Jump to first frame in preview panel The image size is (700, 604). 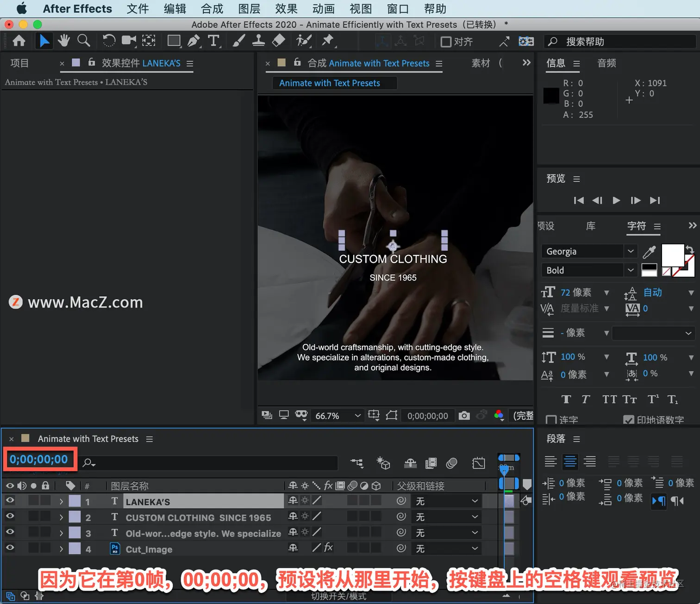pos(579,200)
